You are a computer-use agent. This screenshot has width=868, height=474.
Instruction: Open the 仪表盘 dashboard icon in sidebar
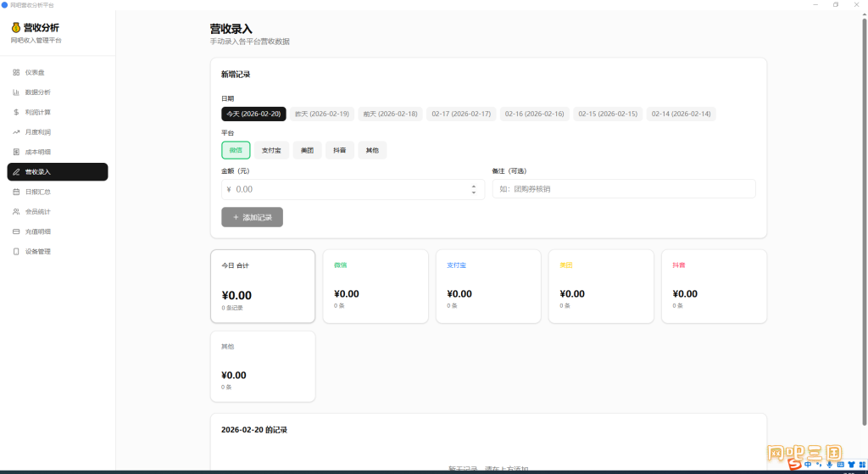16,73
